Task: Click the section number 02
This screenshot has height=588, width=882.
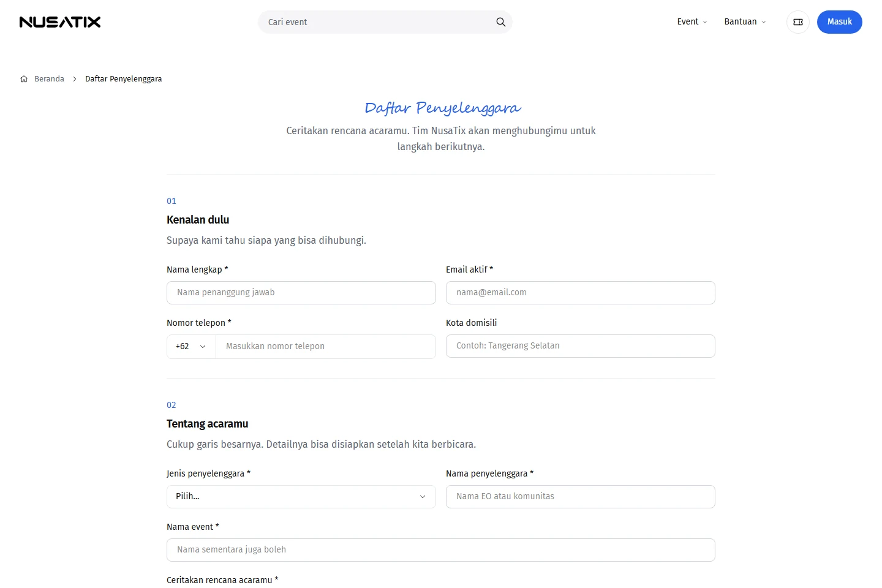Action: point(171,405)
